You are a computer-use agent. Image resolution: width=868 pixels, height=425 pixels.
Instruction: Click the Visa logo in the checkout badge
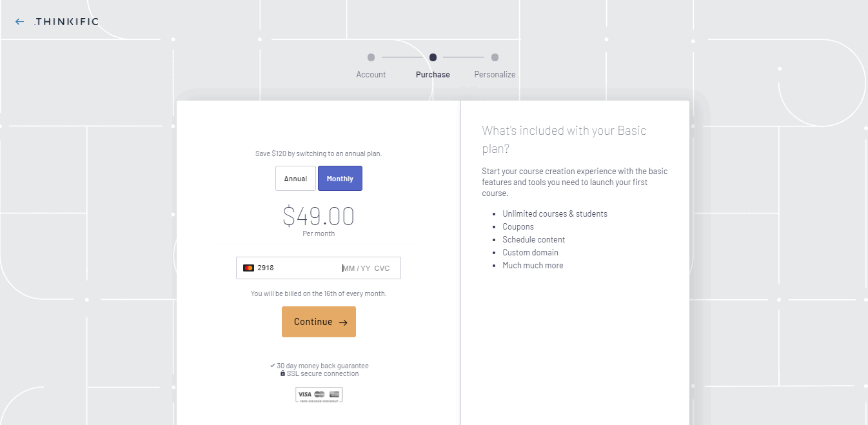pos(304,394)
